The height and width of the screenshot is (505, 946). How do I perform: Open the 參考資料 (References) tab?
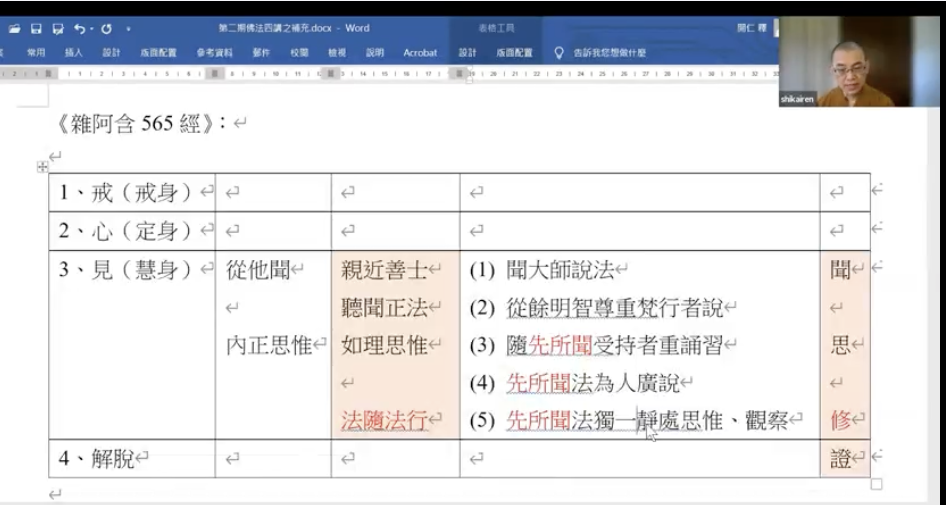click(215, 52)
